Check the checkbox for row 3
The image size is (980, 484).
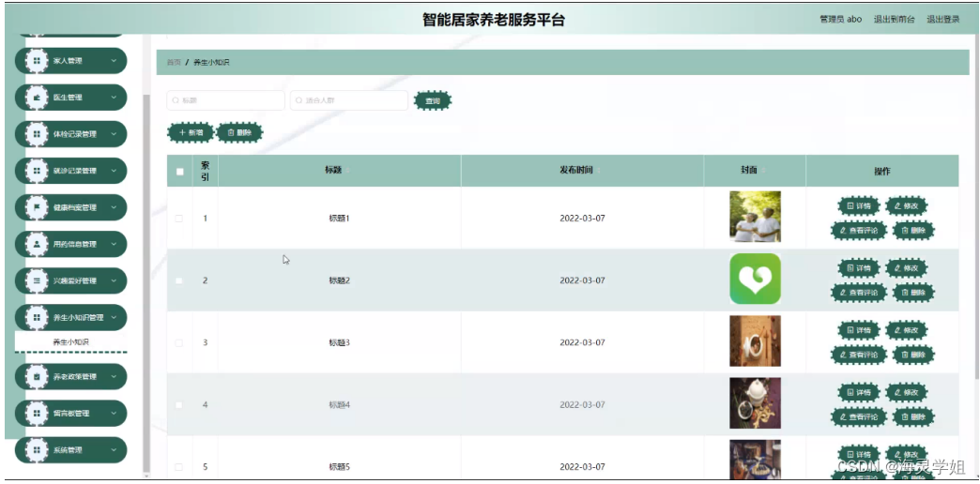click(179, 343)
